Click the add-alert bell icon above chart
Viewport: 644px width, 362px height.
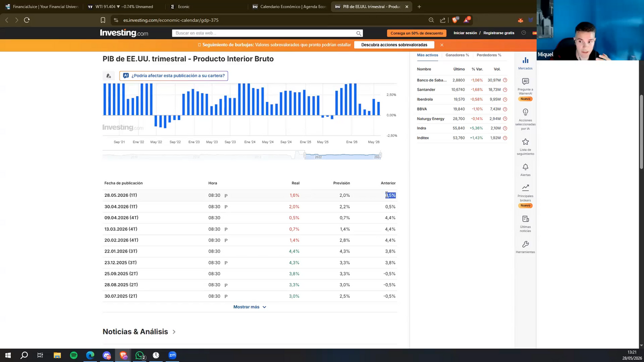pos(109,76)
